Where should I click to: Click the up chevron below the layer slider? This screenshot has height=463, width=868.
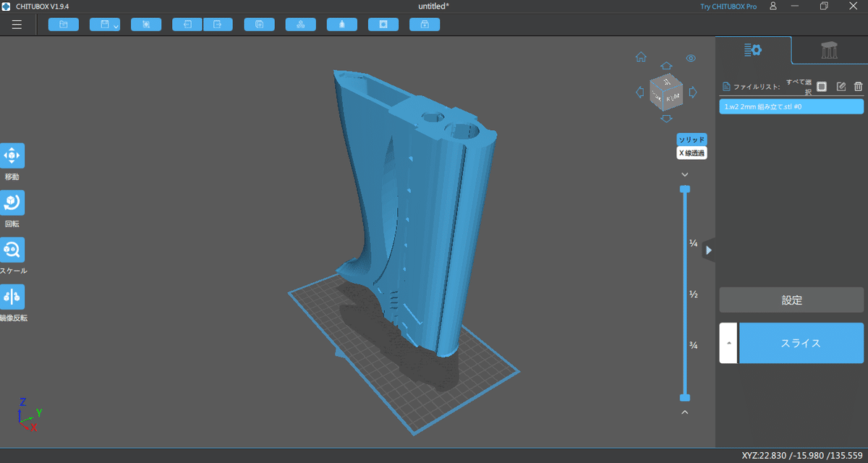coord(685,412)
